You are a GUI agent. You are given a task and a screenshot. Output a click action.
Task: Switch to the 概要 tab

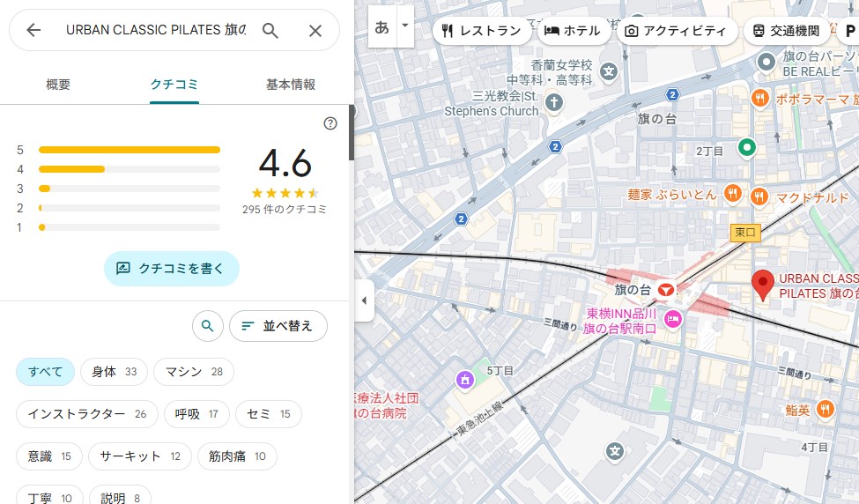58,85
